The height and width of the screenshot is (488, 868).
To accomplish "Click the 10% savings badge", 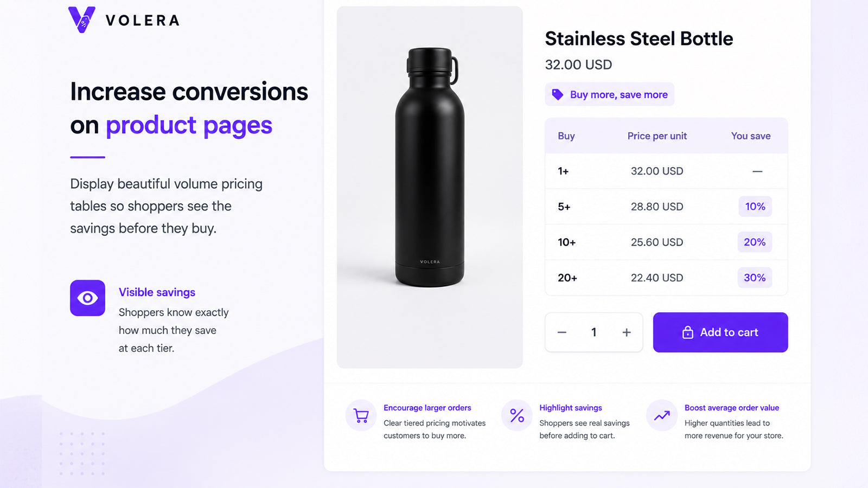I will (755, 207).
